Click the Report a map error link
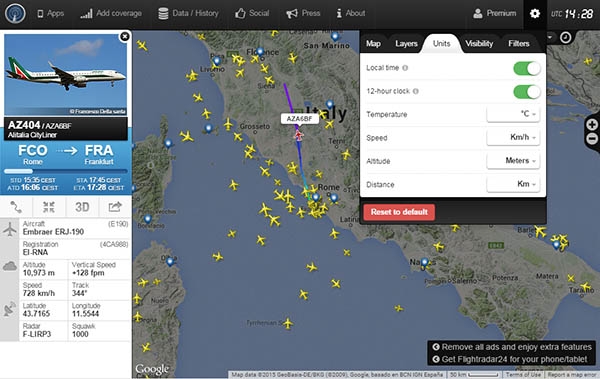The image size is (600, 379). coord(572,375)
